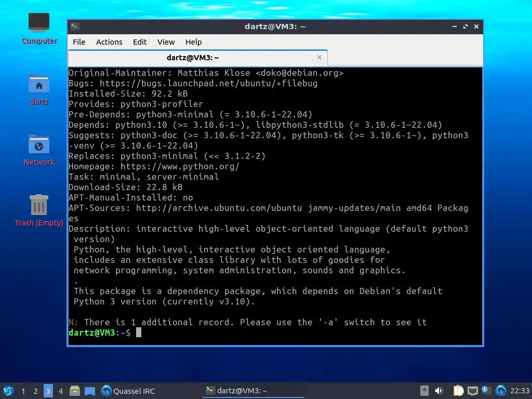The width and height of the screenshot is (532, 399).
Task: Click the 'Task: minimal, server-minimal' line
Action: (x=143, y=177)
